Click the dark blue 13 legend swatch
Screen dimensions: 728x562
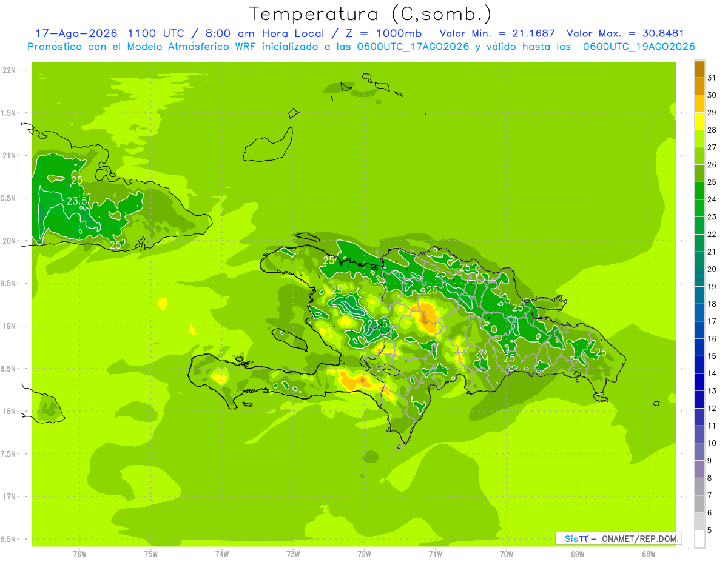[699, 383]
